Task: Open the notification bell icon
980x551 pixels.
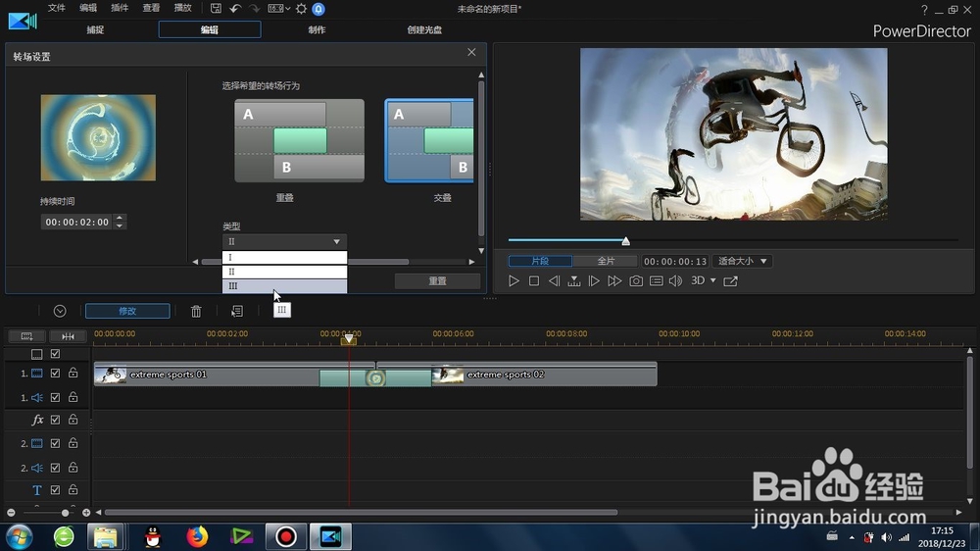Action: tap(318, 9)
